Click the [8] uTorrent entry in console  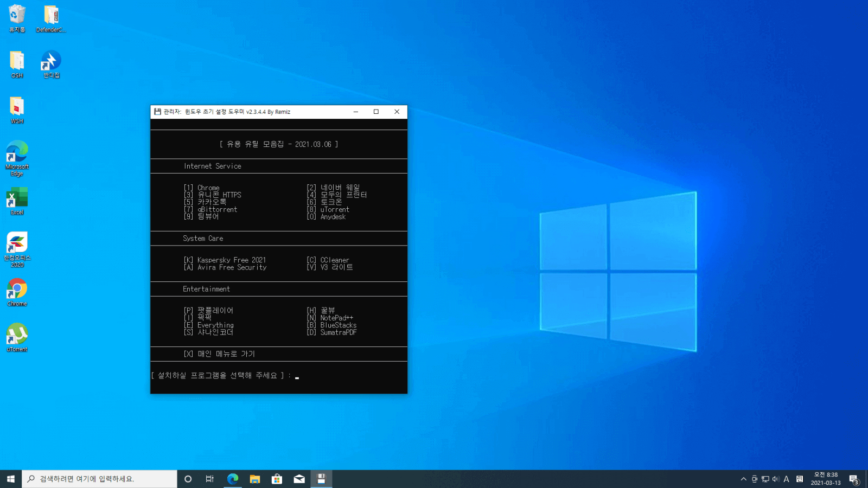pyautogui.click(x=328, y=209)
